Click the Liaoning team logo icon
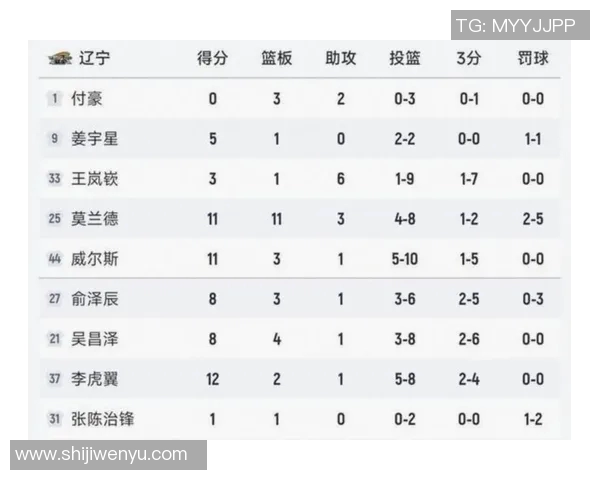 click(x=59, y=58)
